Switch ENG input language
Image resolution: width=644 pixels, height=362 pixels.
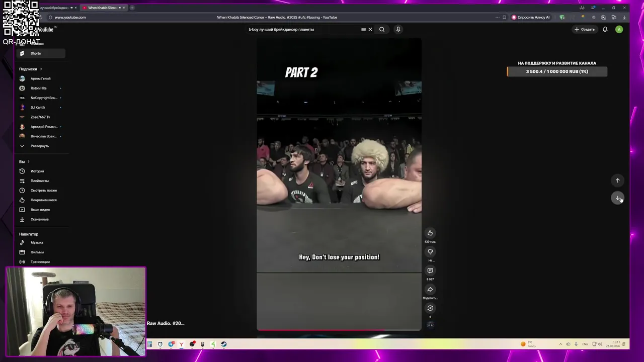585,344
